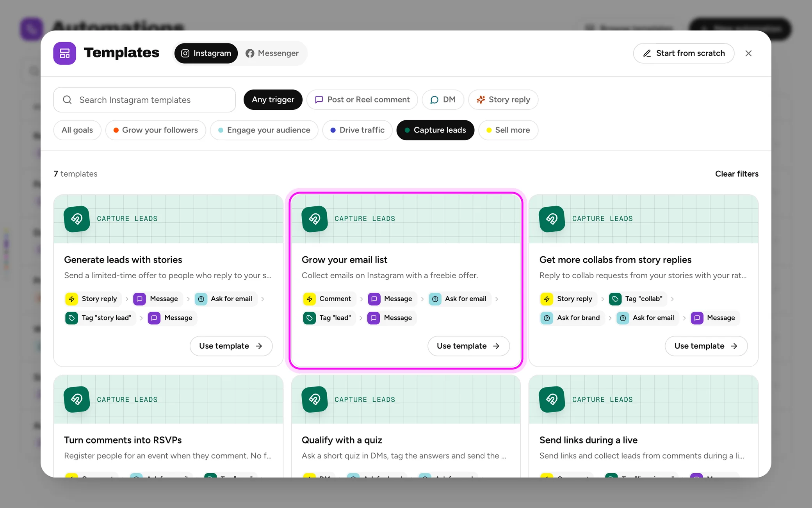Filter by Grow your followers goal
812x508 pixels.
click(156, 130)
